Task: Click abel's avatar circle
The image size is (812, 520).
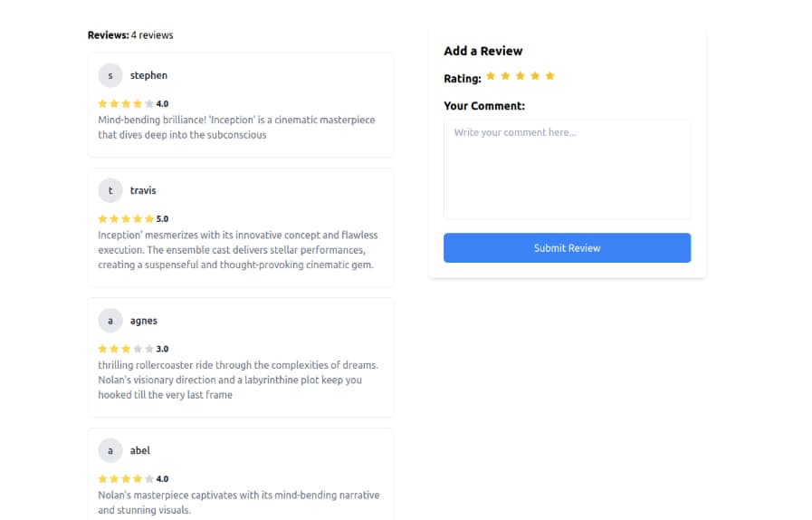Action: click(110, 450)
